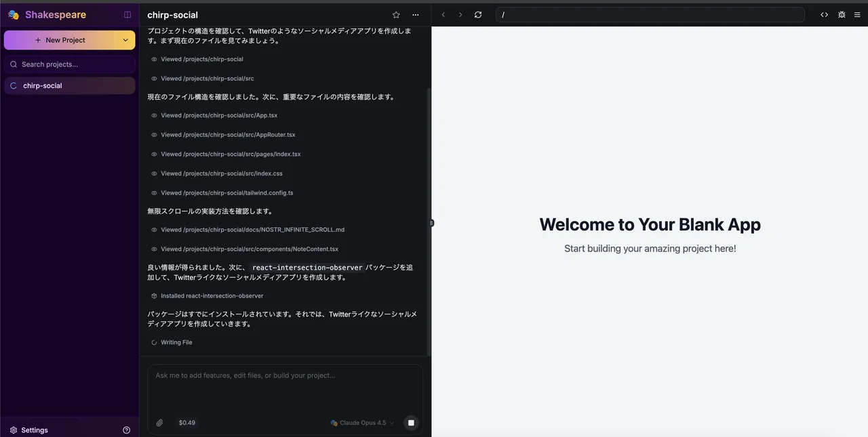Image resolution: width=868 pixels, height=437 pixels.
Task: Click the panel resize divider handle
Action: click(x=431, y=223)
